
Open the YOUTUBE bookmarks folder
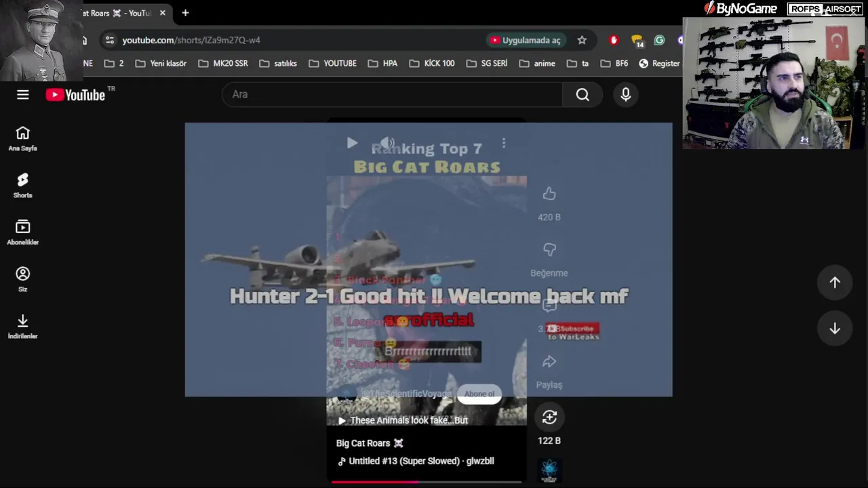point(332,63)
